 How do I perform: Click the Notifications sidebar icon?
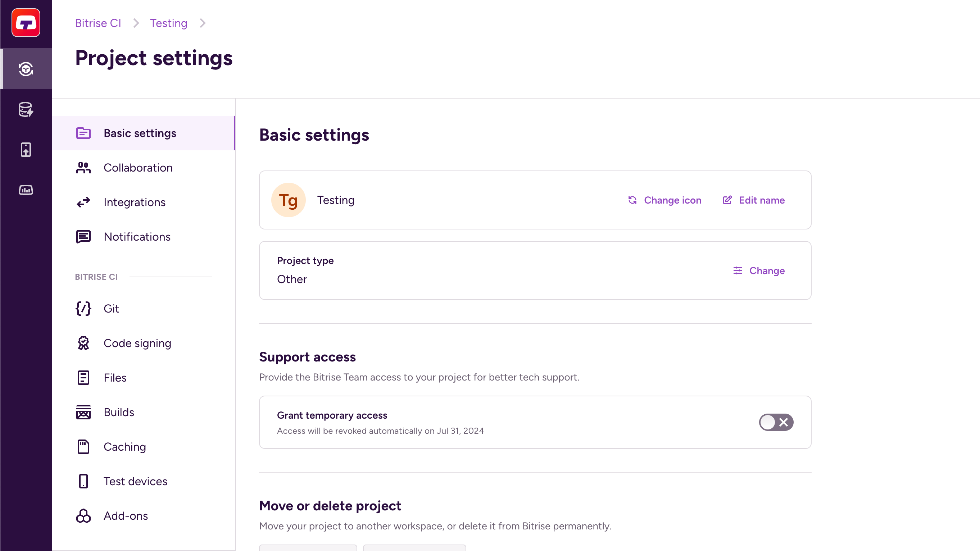(x=83, y=236)
